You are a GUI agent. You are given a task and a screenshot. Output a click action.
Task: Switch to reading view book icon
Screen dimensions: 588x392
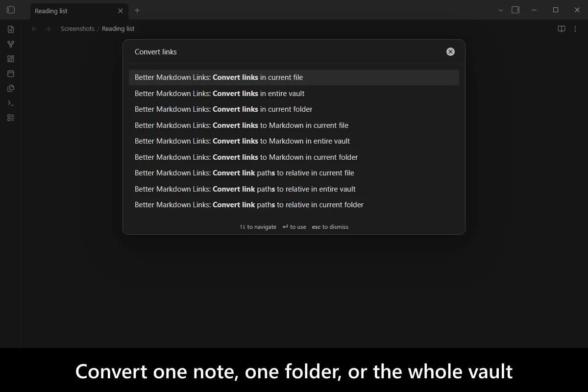pos(562,29)
